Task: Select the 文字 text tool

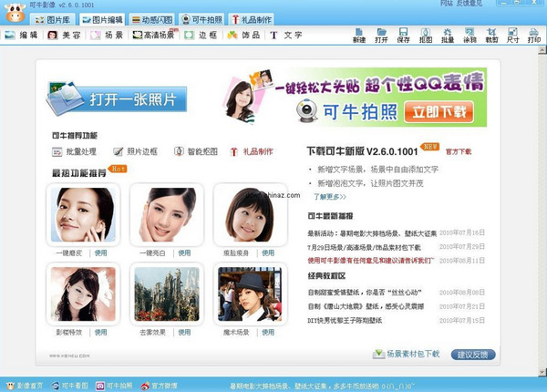Action: [x=285, y=35]
